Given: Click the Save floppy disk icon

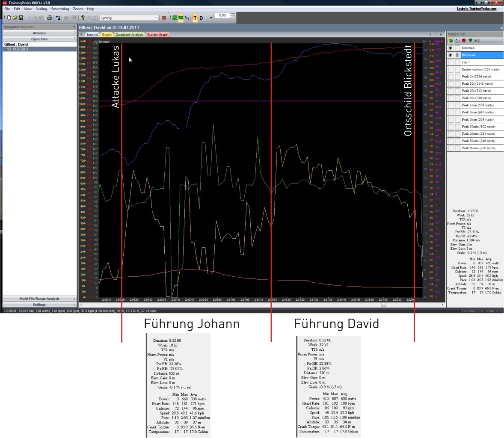Looking at the screenshot, I should click(21, 18).
